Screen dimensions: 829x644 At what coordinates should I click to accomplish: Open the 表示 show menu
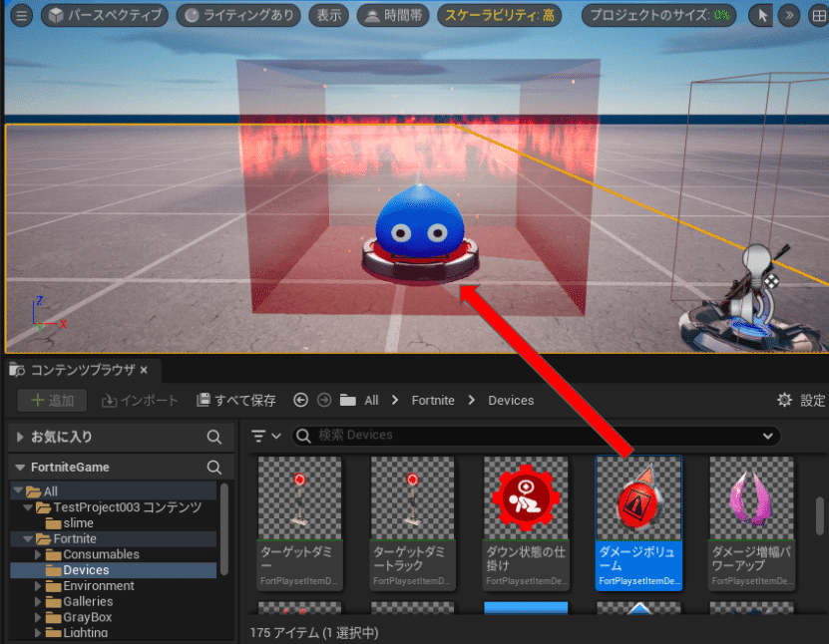pos(328,16)
